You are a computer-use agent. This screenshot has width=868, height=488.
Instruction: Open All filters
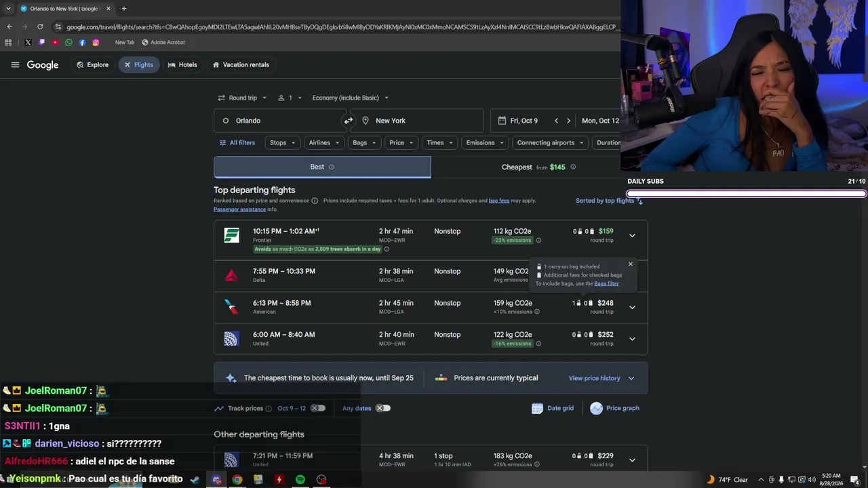pyautogui.click(x=237, y=142)
